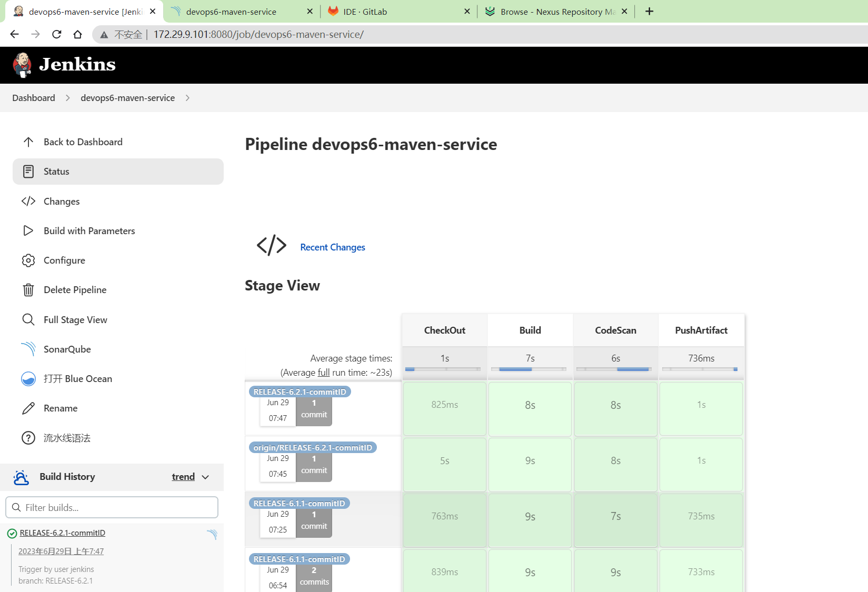Click the Build average time progress bar
Image resolution: width=868 pixels, height=592 pixels.
coord(529,369)
